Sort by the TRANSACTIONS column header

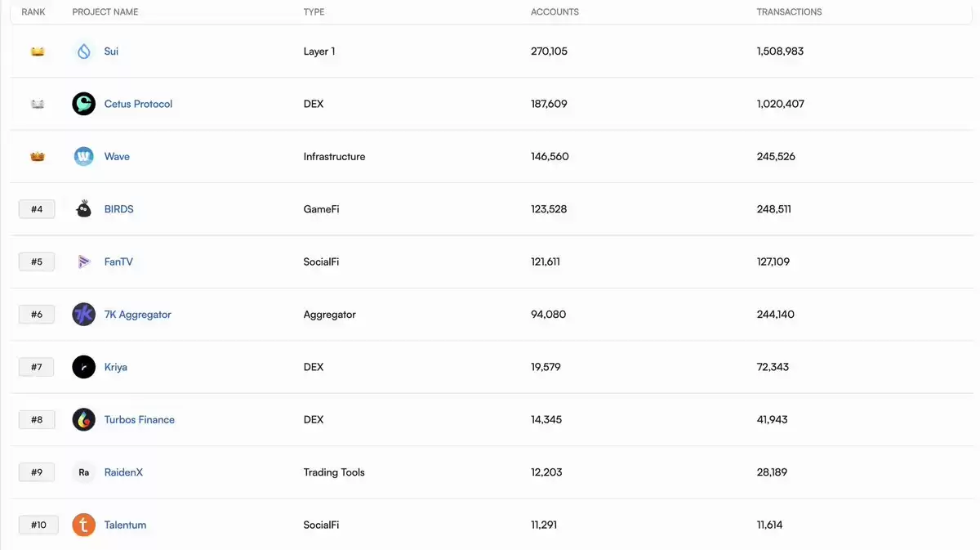[x=789, y=12]
